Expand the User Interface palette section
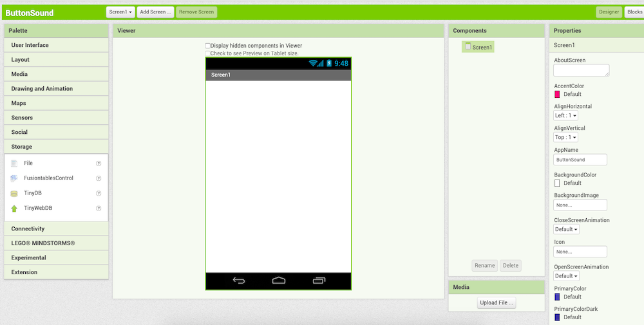This screenshot has width=644, height=325. pyautogui.click(x=56, y=45)
